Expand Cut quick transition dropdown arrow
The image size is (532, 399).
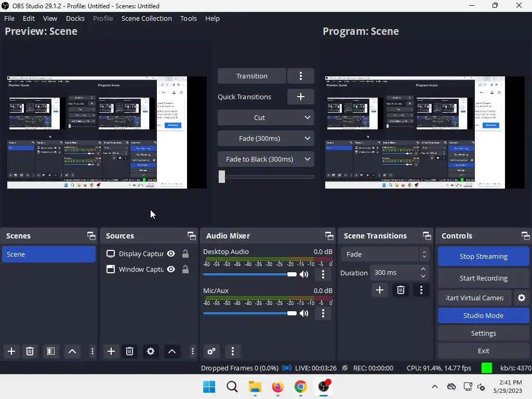(x=308, y=118)
